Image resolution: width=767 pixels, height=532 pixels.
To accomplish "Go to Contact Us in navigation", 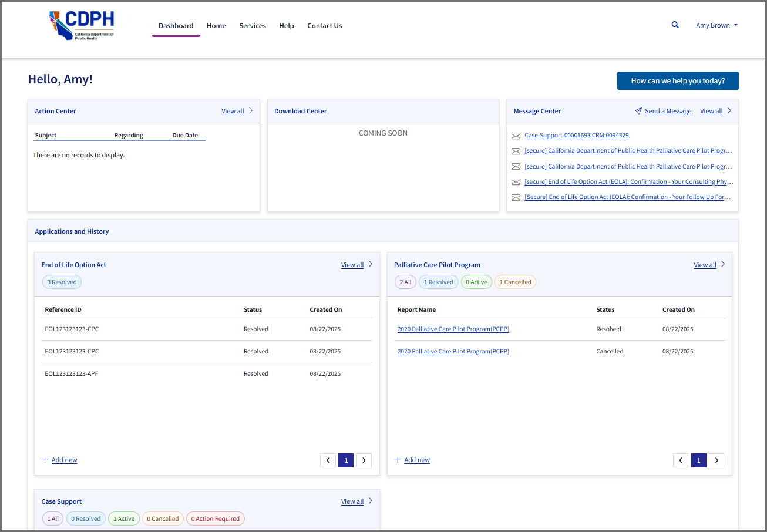I will 324,26.
